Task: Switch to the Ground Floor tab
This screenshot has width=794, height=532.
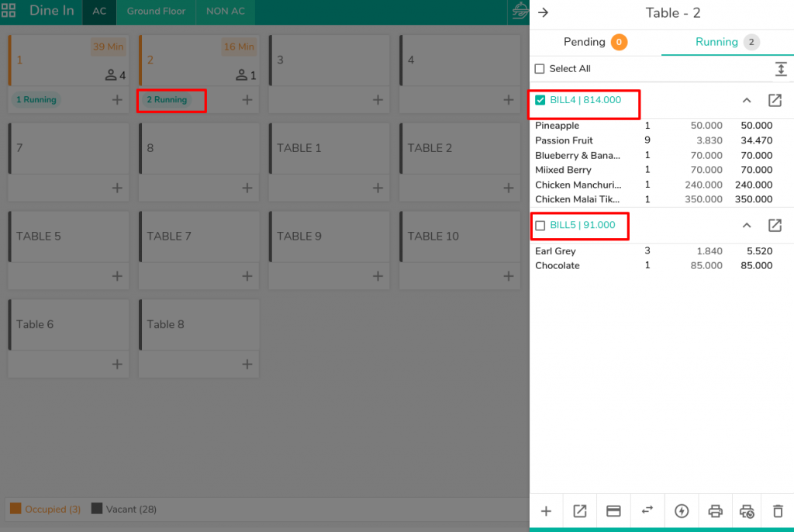Action: point(156,11)
